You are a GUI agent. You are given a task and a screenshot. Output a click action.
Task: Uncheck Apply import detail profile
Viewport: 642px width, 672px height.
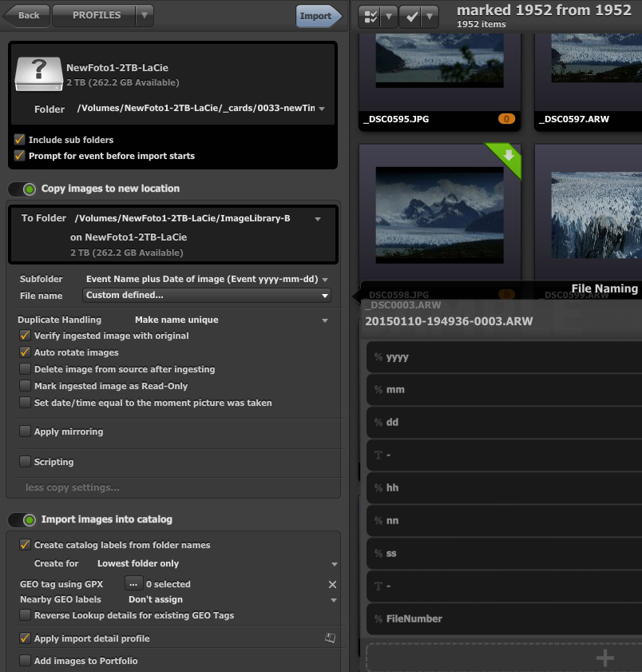25,638
